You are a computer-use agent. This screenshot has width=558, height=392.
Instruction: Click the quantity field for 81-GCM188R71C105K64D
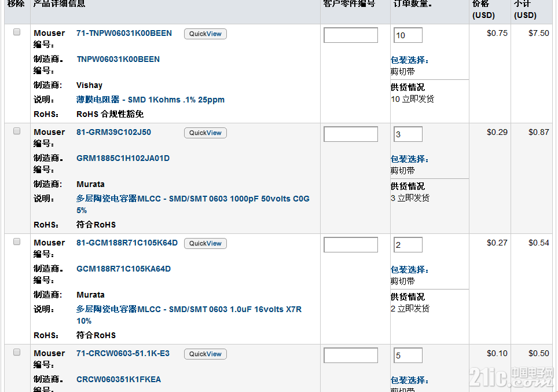click(408, 245)
